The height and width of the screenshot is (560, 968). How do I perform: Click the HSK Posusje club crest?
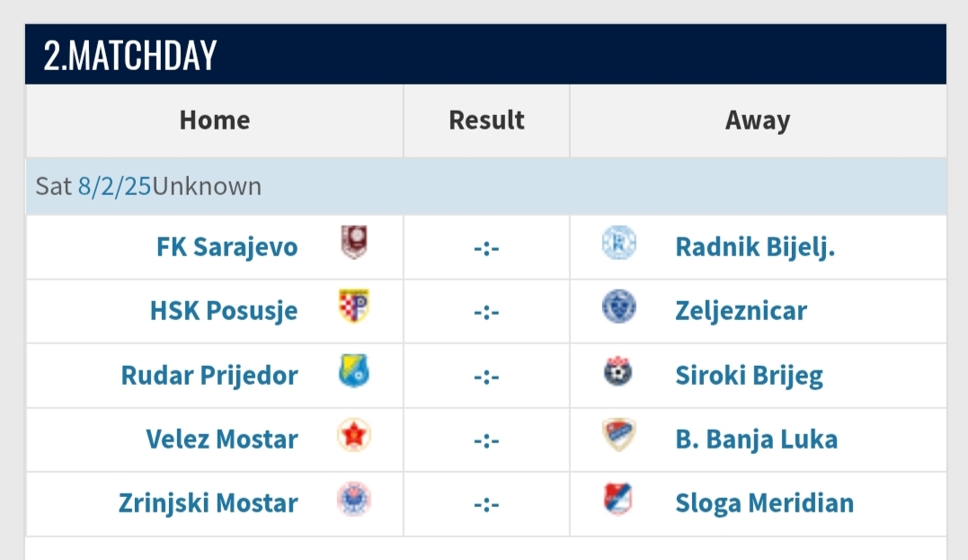tap(354, 307)
